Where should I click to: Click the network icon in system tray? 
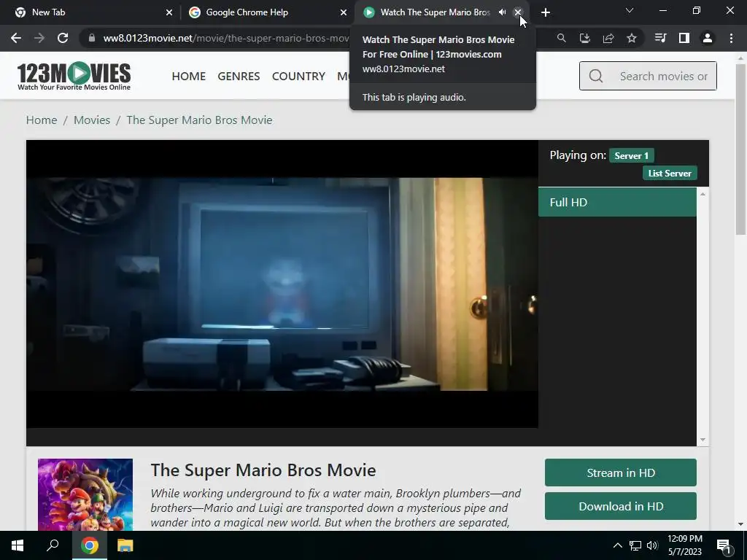tap(635, 545)
